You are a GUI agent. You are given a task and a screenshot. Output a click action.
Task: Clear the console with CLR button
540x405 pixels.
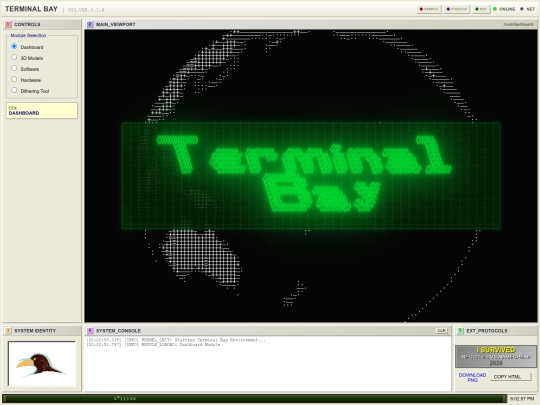[x=442, y=331]
